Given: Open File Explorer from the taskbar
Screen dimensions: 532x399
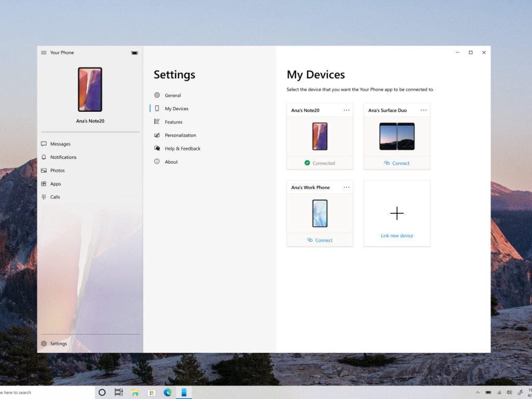Looking at the screenshot, I should (135, 393).
